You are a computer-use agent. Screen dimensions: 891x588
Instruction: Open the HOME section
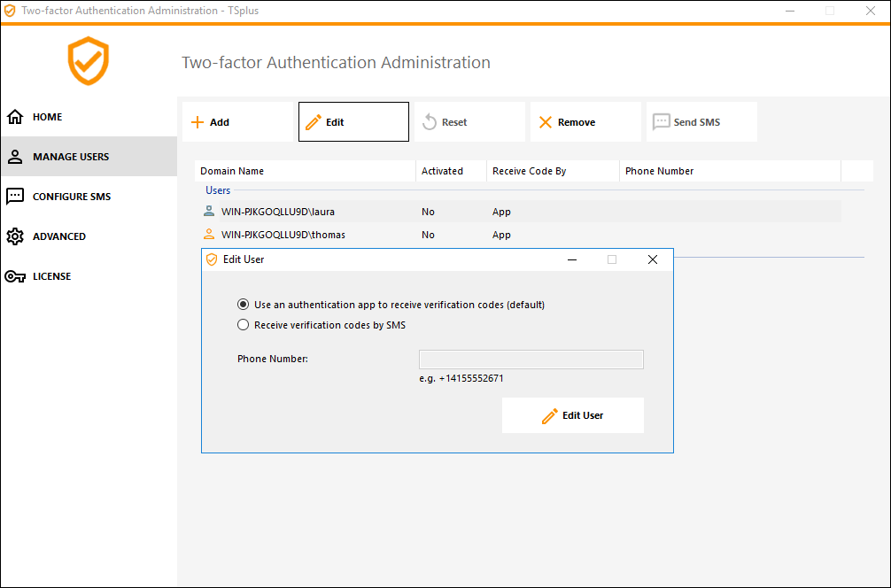(x=89, y=117)
